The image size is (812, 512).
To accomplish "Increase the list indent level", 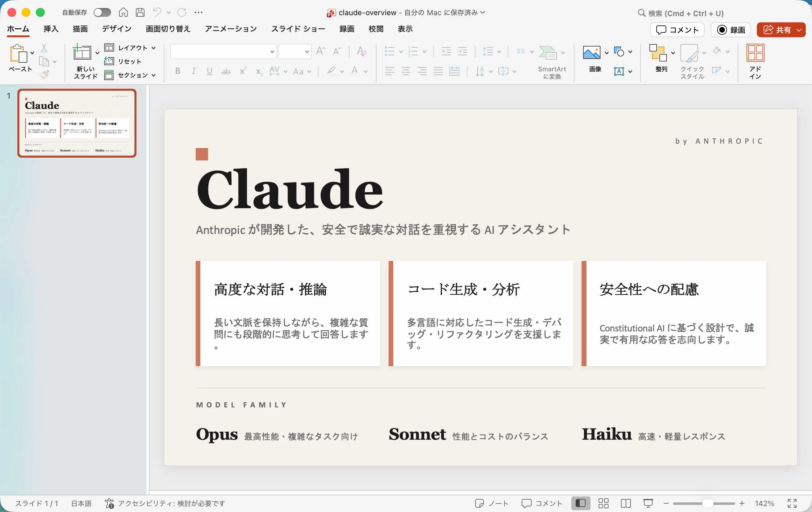I will [462, 51].
